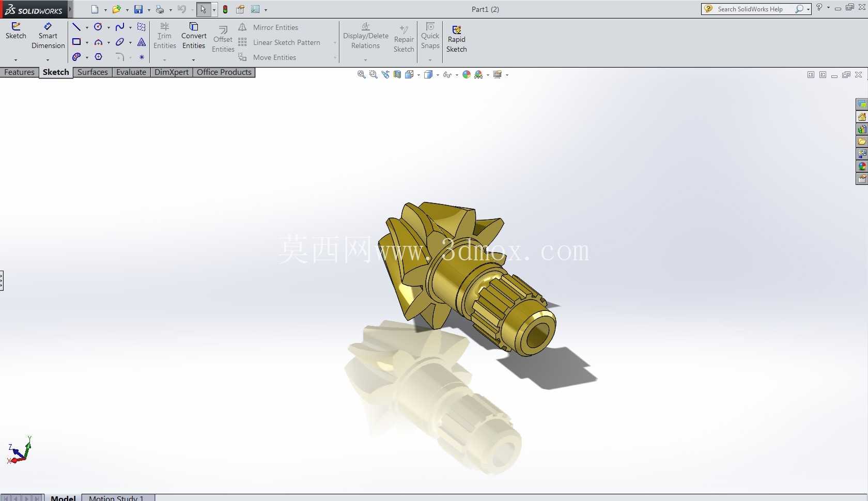Click the Open file folder icon
Viewport: 868px width, 501px height.
[116, 9]
